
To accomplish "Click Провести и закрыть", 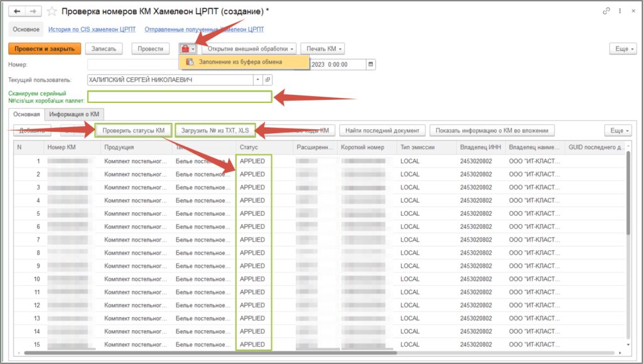I will 45,49.
